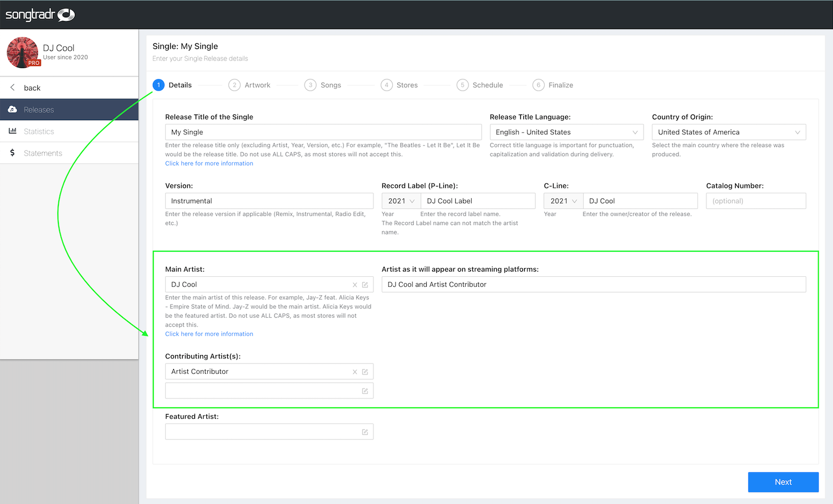Viewport: 833px width, 504px height.
Task: Open Record Label year dropdown
Action: pos(401,201)
